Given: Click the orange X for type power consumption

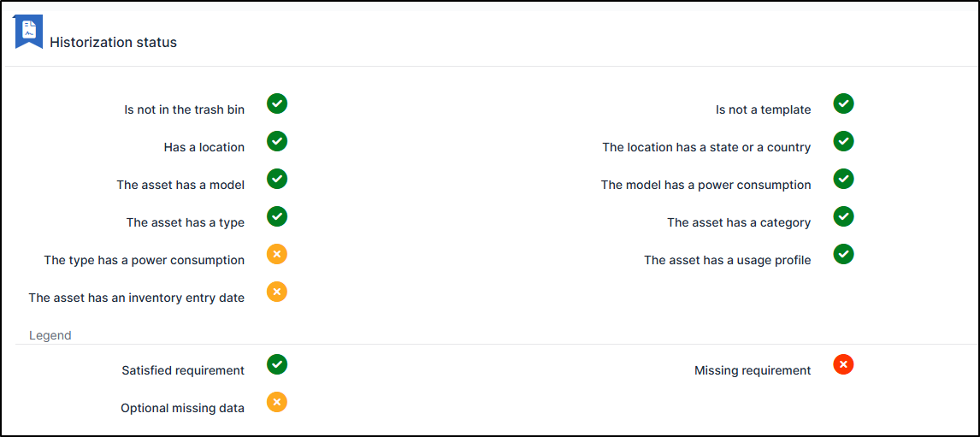Looking at the screenshot, I should click(x=276, y=254).
